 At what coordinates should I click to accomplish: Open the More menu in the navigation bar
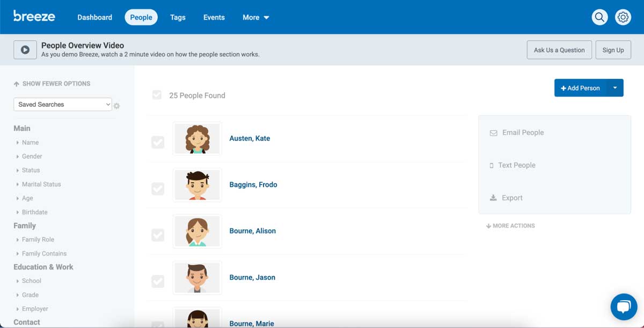(x=255, y=17)
